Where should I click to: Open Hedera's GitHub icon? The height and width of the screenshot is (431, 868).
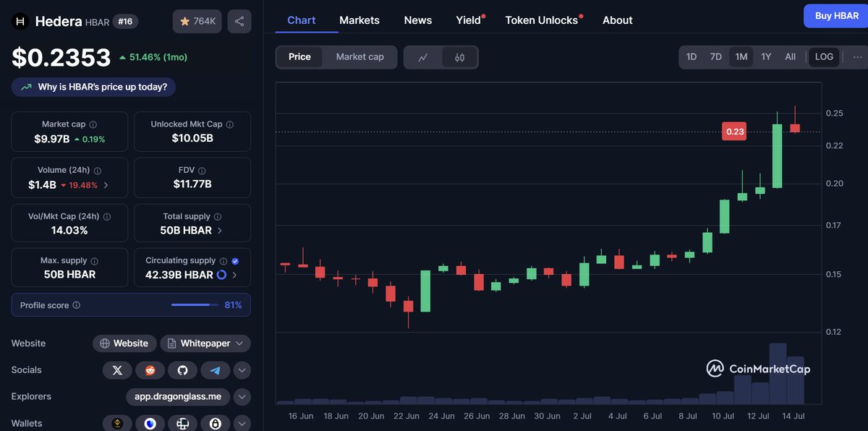tap(182, 370)
